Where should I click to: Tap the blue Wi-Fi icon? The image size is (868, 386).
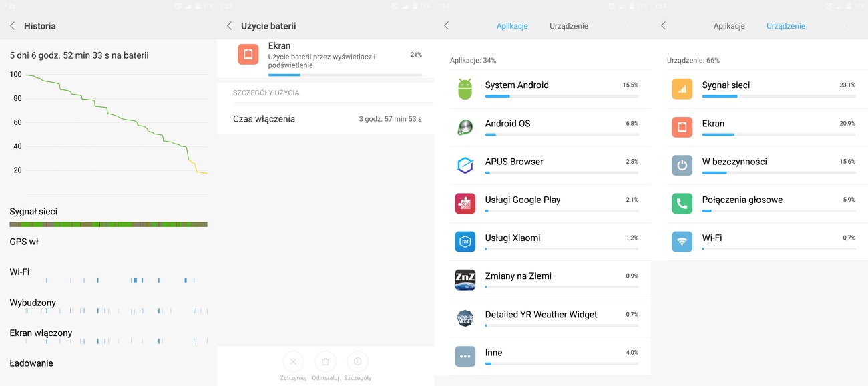[x=682, y=242]
